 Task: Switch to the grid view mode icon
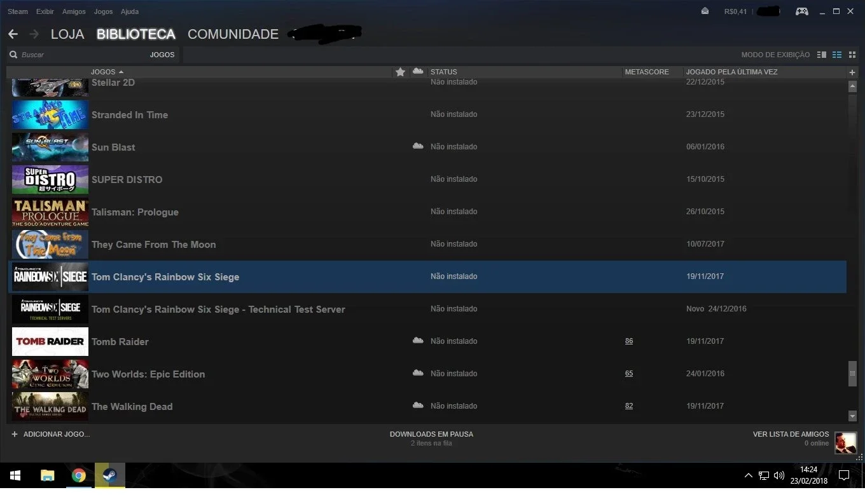[x=852, y=55]
